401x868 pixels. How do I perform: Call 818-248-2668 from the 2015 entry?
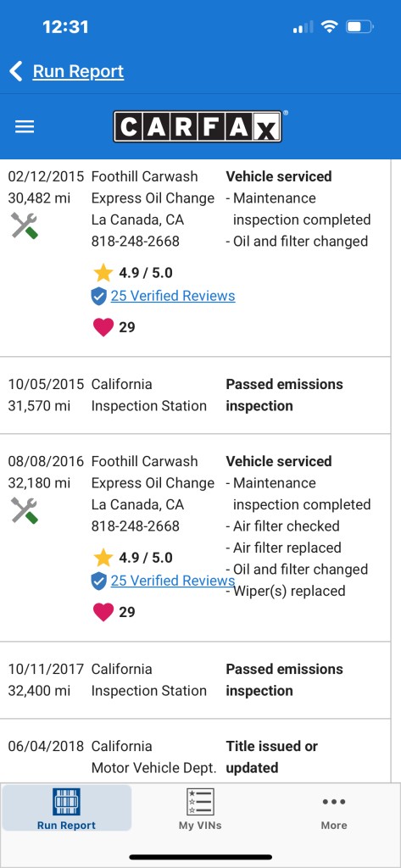(135, 242)
